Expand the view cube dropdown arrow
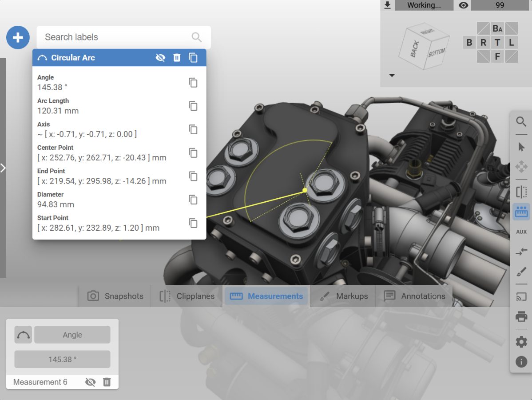 click(x=392, y=76)
